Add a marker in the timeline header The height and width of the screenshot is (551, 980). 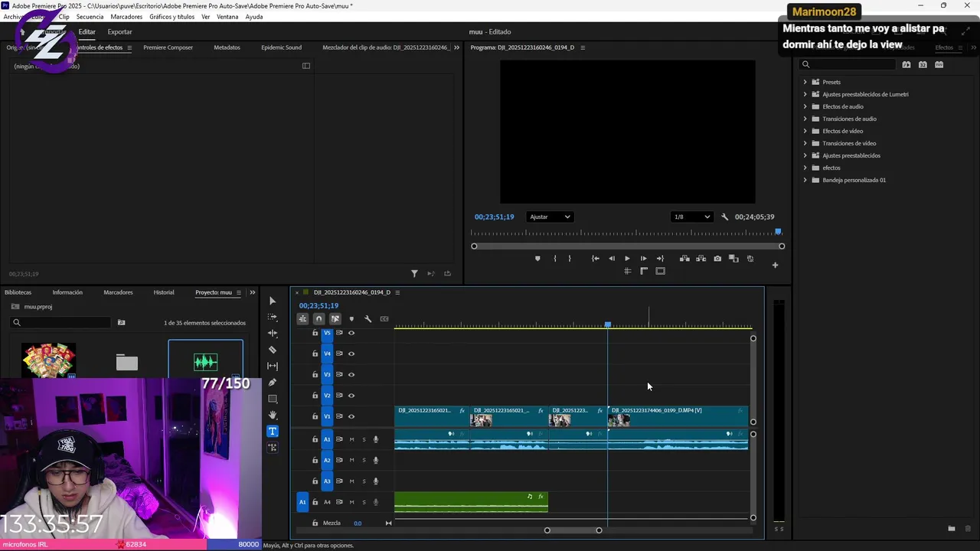351,319
